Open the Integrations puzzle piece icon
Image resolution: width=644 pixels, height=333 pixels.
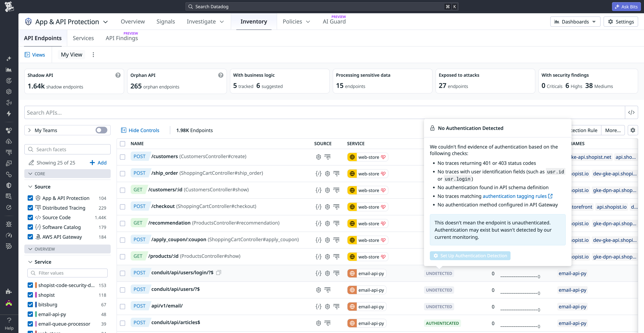point(9,292)
